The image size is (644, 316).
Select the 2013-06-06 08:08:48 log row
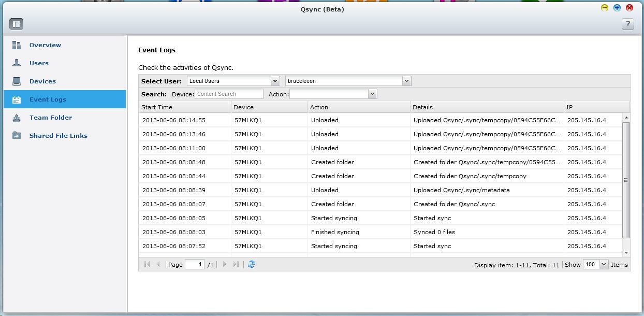pyautogui.click(x=380, y=162)
